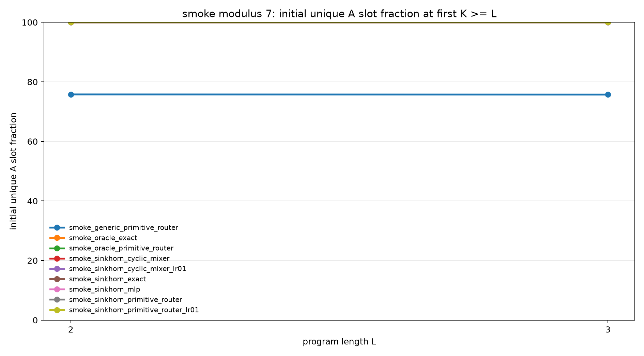Select the smoke_sinkhorn_exact legend label
Screen dimensions: 644x356
pyautogui.click(x=107, y=279)
